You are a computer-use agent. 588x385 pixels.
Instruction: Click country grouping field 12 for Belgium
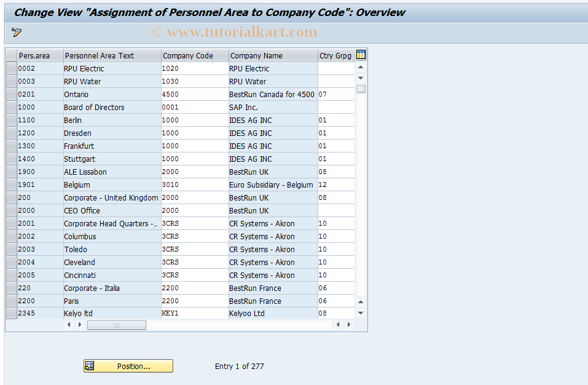pyautogui.click(x=336, y=185)
